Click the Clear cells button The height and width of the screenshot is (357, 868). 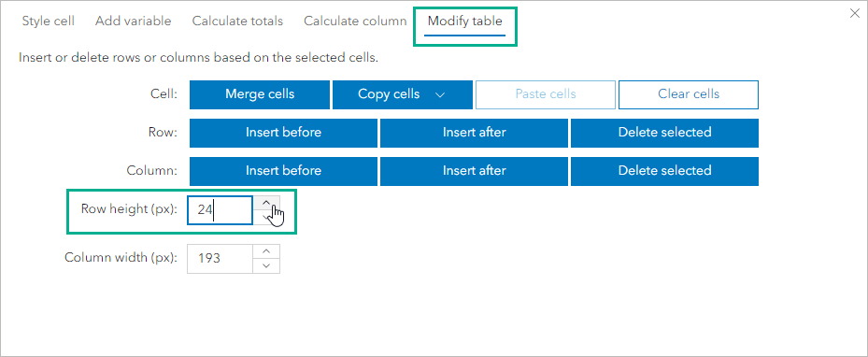click(689, 94)
